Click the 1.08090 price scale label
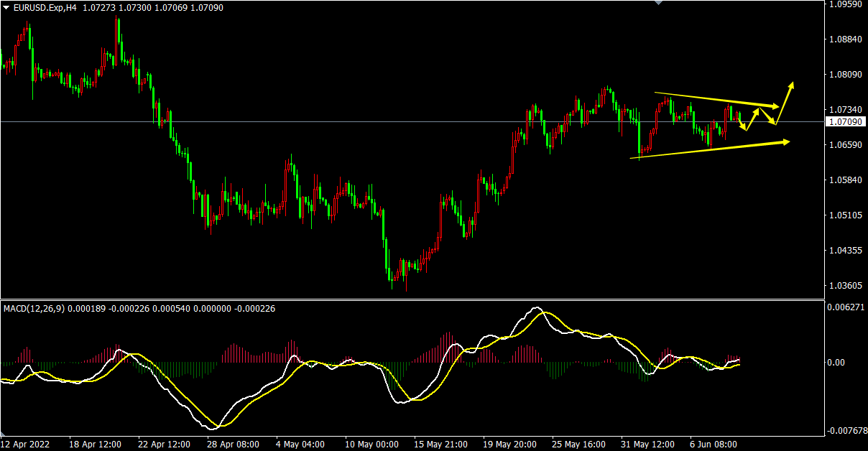Viewport: 868px width, 451px height. coord(844,75)
